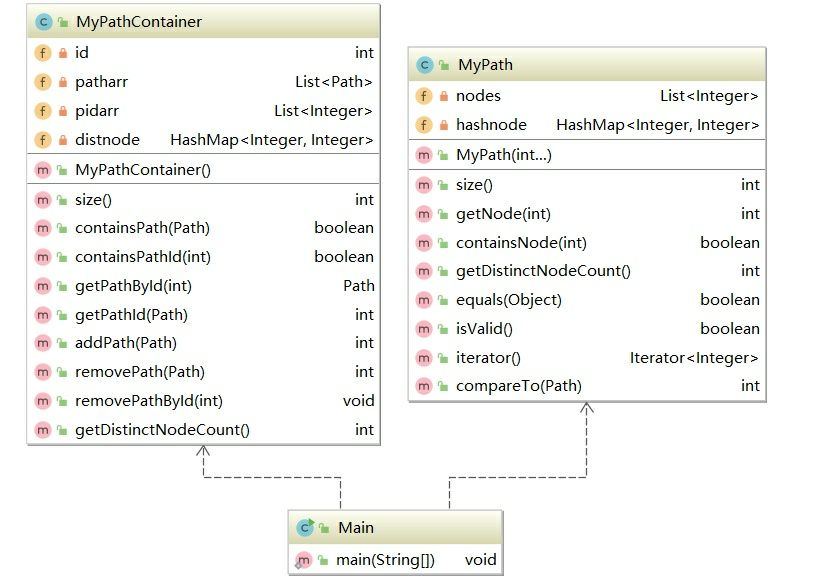Click the method icon beside addPath(Path)

click(x=43, y=343)
